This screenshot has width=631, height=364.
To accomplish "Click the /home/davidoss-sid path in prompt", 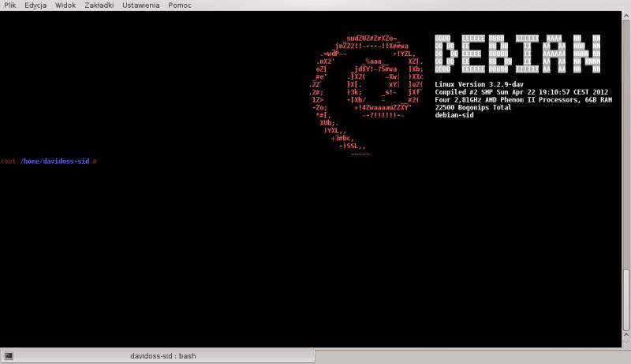I will pyautogui.click(x=54, y=162).
